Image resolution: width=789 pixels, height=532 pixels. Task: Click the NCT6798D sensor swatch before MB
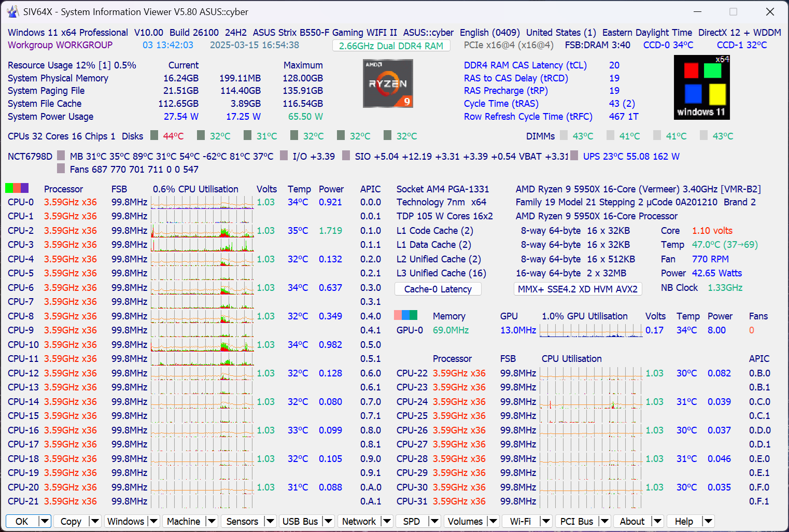pos(61,156)
